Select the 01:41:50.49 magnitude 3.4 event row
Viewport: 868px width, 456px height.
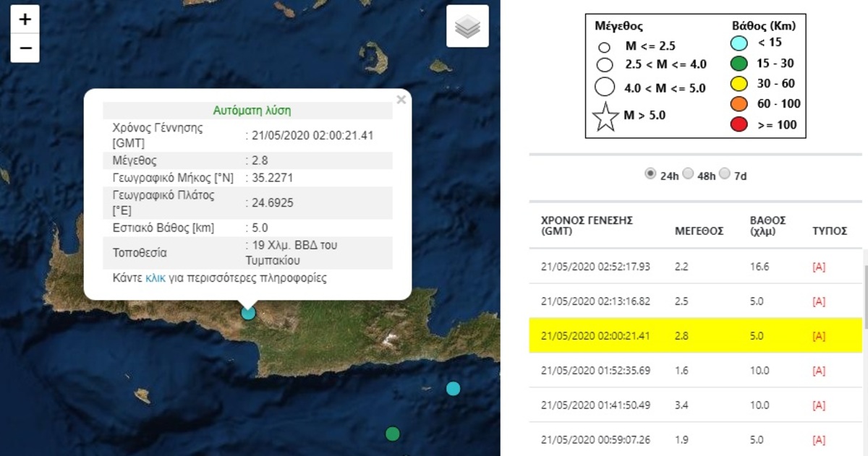(x=694, y=405)
